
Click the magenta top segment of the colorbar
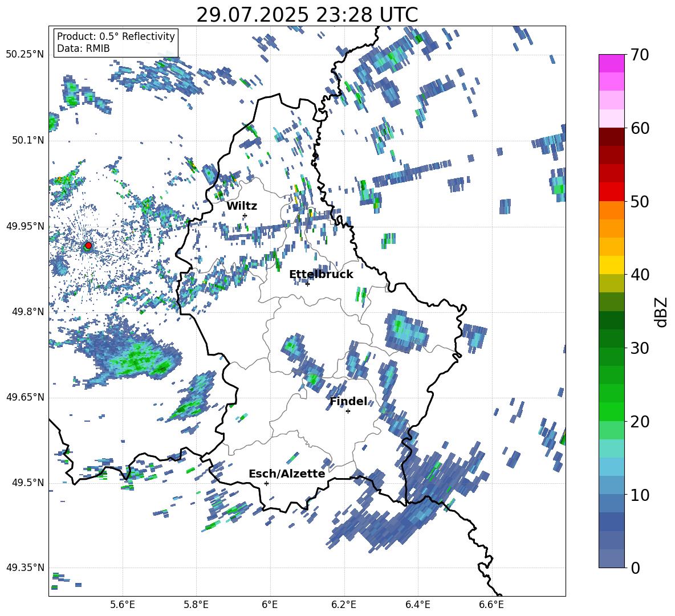[x=611, y=63]
